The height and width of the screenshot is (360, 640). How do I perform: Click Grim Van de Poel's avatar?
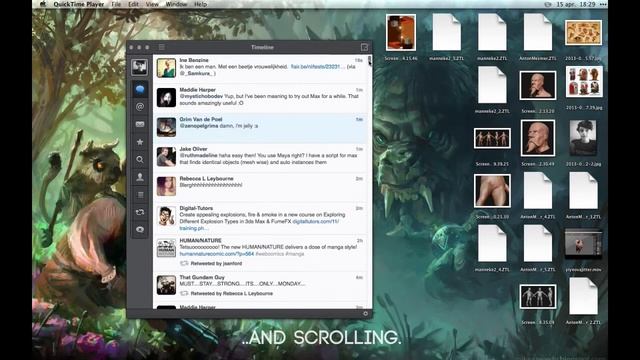pyautogui.click(x=166, y=127)
